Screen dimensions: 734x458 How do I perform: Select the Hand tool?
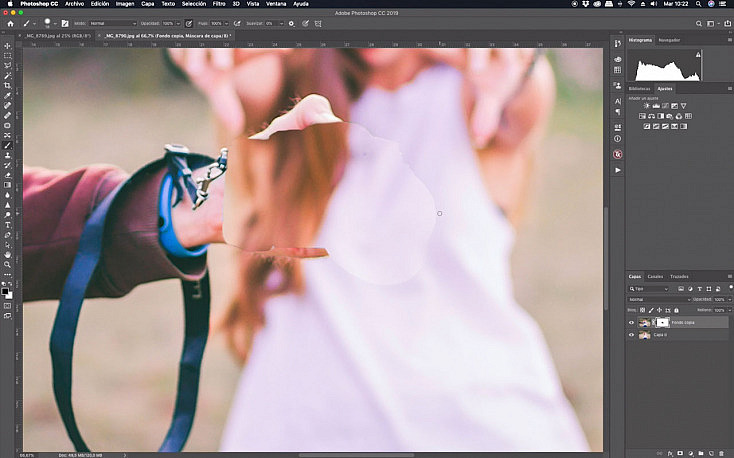(x=7, y=255)
